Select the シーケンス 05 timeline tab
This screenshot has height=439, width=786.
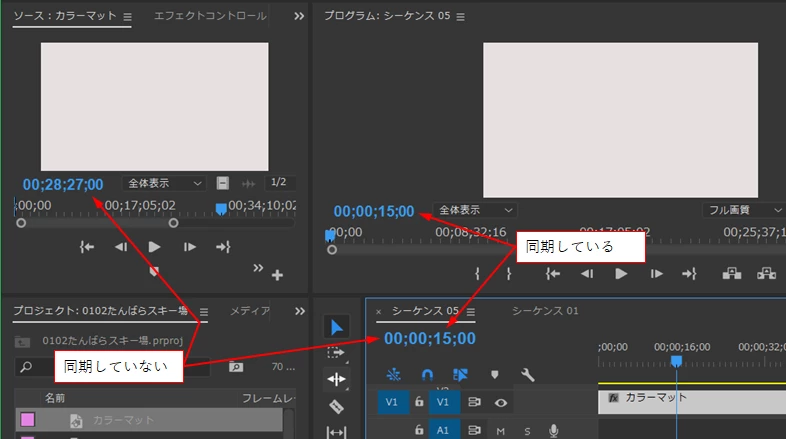click(425, 311)
